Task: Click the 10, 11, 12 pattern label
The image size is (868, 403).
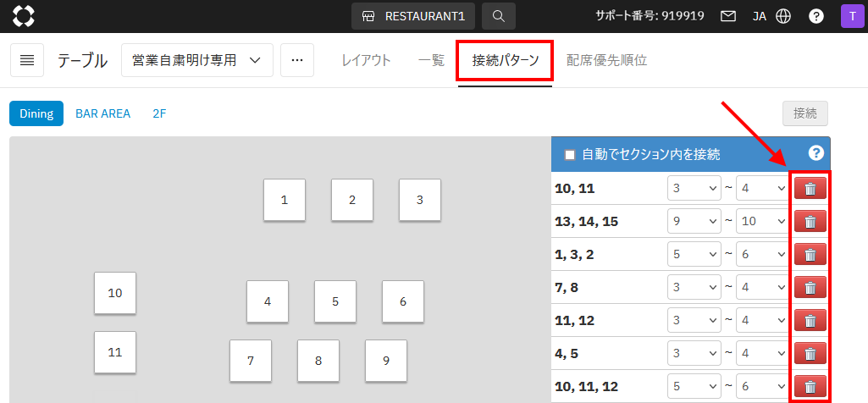Action: [x=586, y=386]
